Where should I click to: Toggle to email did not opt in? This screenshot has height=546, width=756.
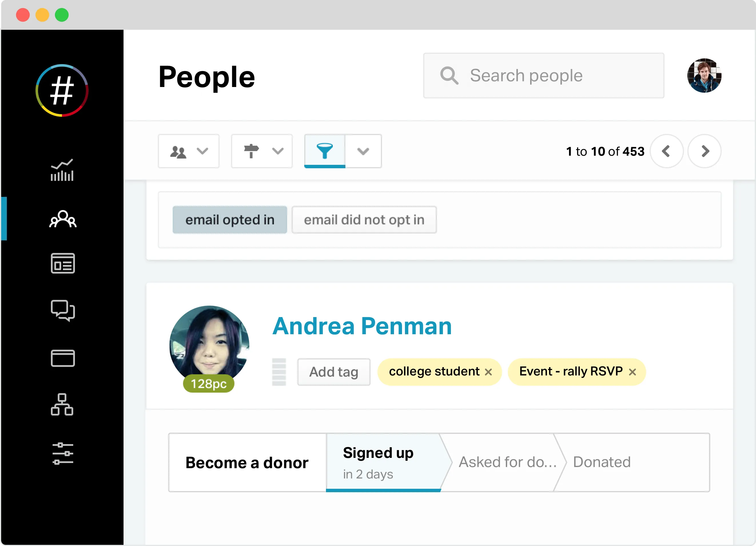tap(364, 219)
